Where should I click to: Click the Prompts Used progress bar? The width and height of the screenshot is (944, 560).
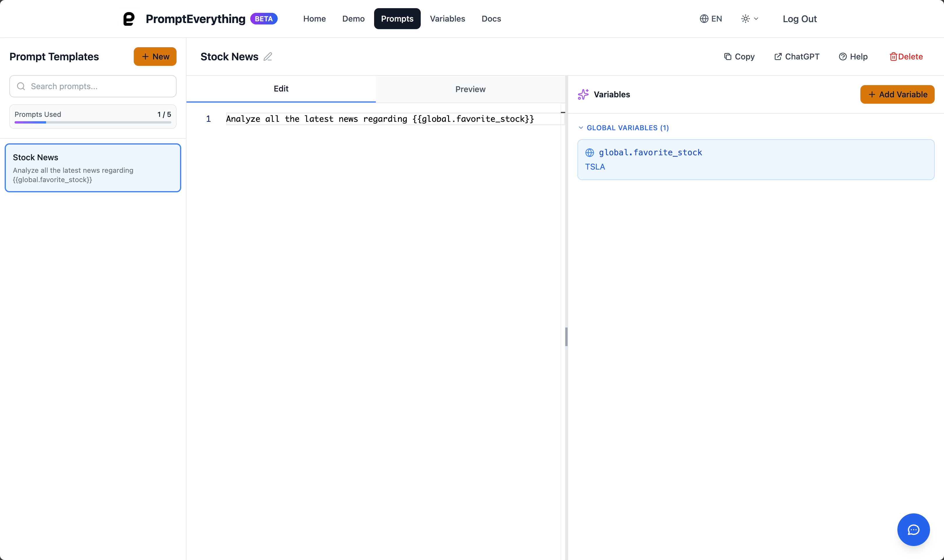pyautogui.click(x=92, y=122)
